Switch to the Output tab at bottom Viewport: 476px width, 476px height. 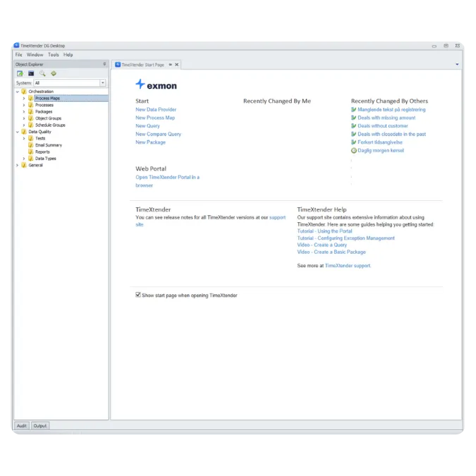tap(40, 426)
